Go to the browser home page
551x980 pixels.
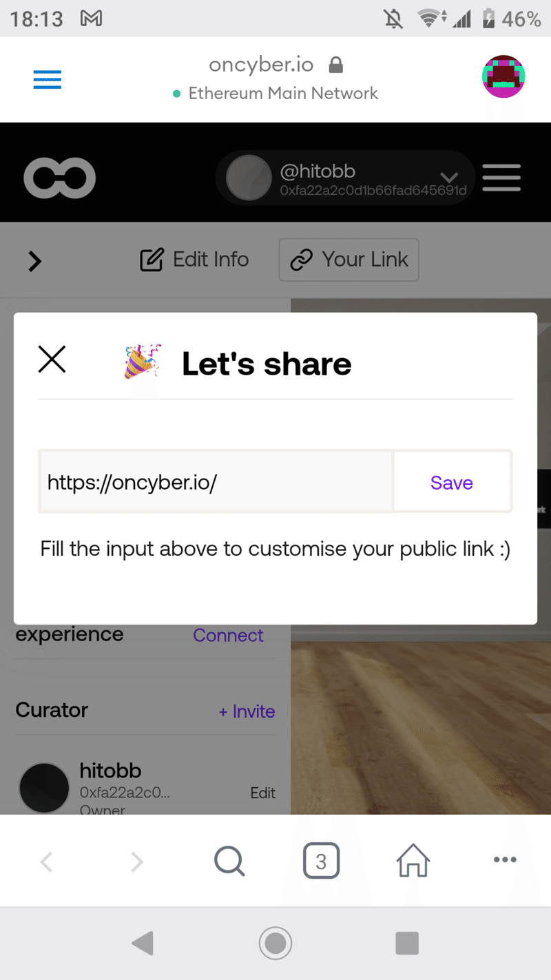click(413, 860)
